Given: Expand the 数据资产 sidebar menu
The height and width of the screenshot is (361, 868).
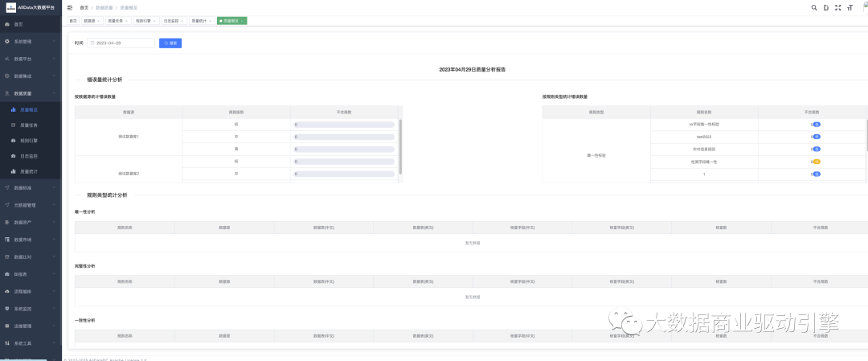Looking at the screenshot, I should click(x=23, y=222).
